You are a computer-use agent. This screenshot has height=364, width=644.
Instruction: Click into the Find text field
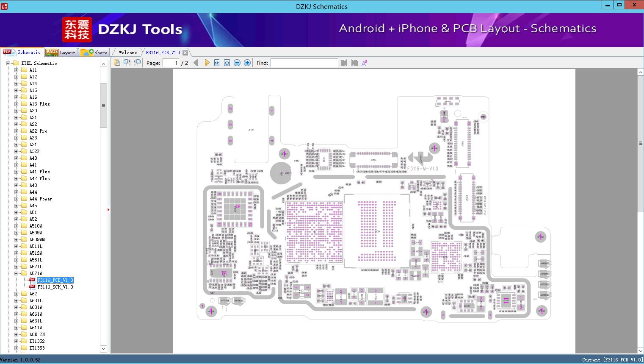pyautogui.click(x=304, y=63)
